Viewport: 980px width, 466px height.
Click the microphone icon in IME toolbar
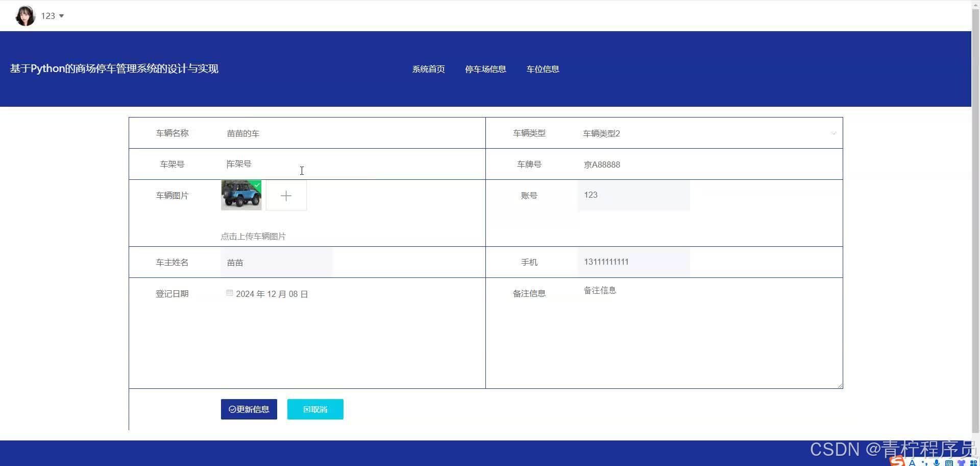[937, 462]
